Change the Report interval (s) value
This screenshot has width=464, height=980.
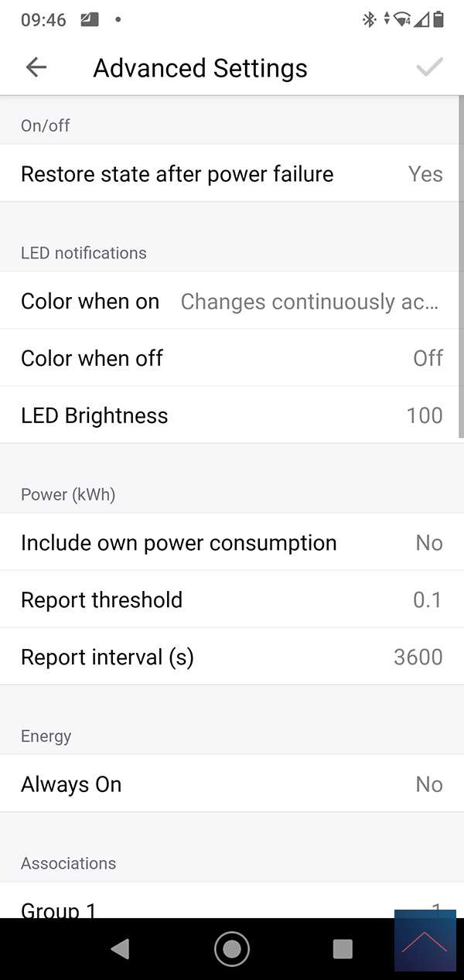coord(232,657)
